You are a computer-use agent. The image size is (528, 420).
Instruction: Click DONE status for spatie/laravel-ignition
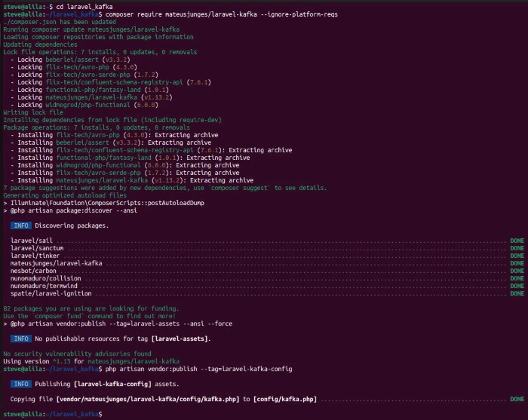[517, 293]
